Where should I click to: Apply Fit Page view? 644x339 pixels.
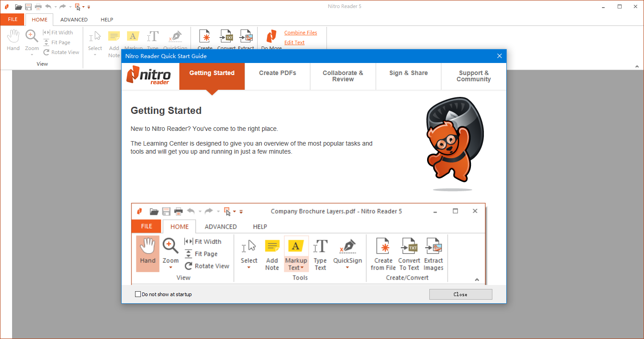pyautogui.click(x=57, y=42)
